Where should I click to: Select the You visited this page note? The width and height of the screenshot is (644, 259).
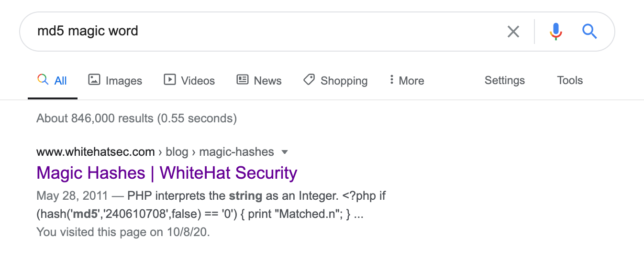(x=123, y=233)
